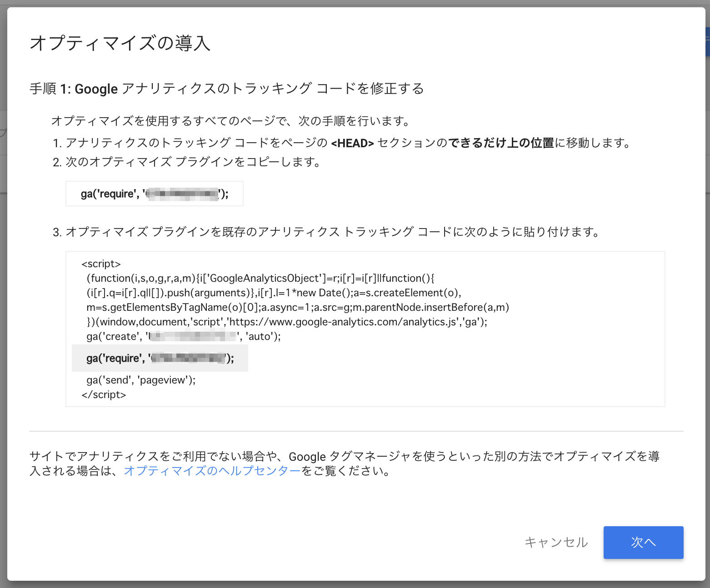Click the push(arguments) code line
This screenshot has height=588, width=710.
click(x=274, y=293)
